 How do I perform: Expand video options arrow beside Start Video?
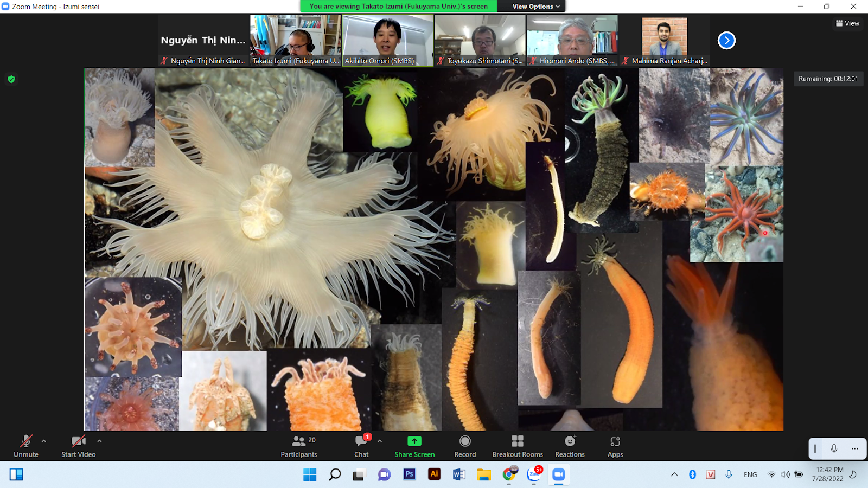tap(99, 441)
